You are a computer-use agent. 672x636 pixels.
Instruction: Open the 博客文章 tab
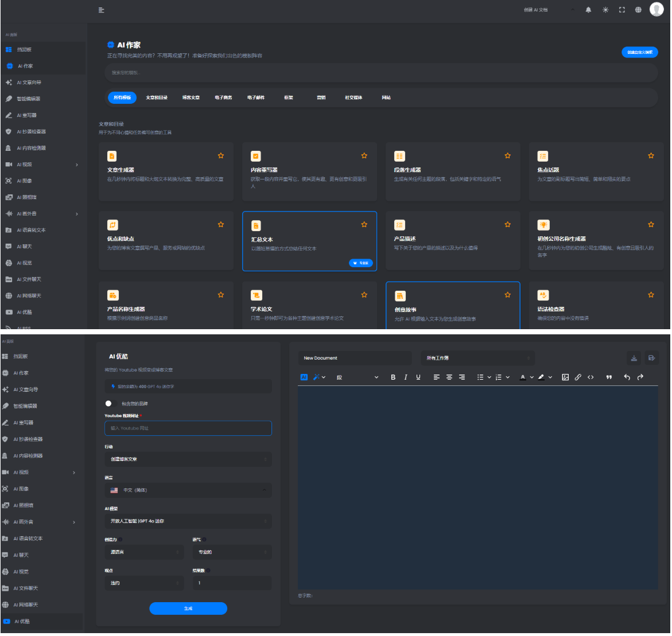pyautogui.click(x=191, y=97)
